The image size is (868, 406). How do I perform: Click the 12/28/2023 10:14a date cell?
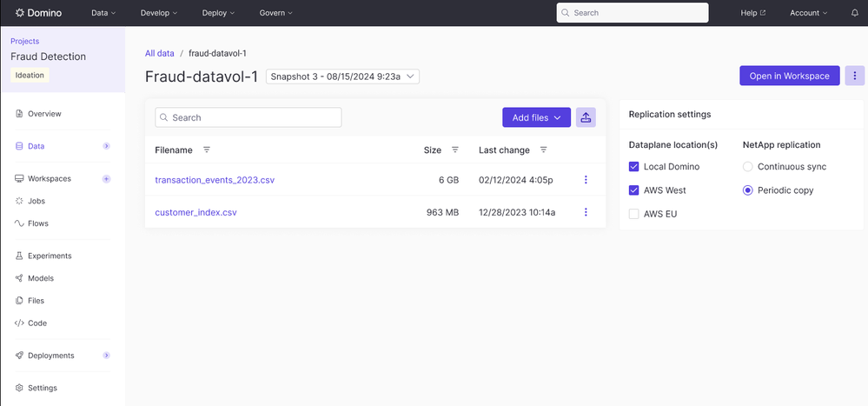tap(517, 213)
